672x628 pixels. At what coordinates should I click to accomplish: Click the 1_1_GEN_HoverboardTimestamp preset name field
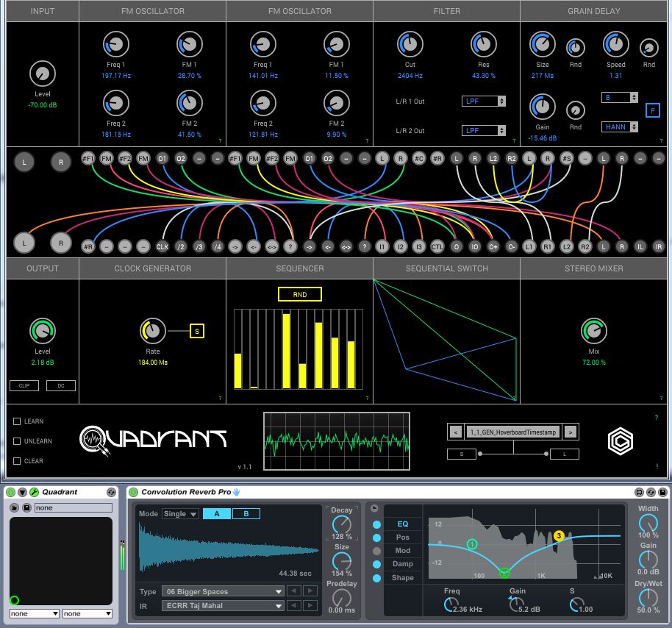pos(513,432)
